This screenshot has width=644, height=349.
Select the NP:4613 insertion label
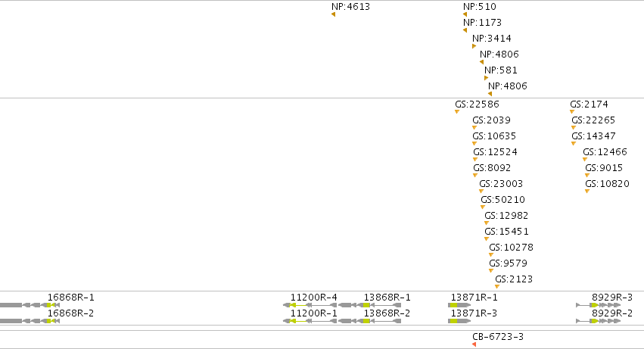[350, 7]
